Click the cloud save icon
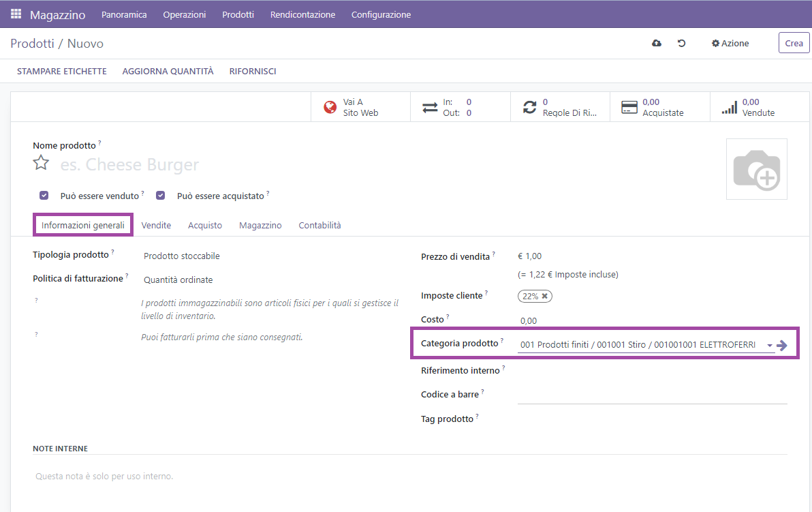Viewport: 812px width, 512px height. coord(657,43)
